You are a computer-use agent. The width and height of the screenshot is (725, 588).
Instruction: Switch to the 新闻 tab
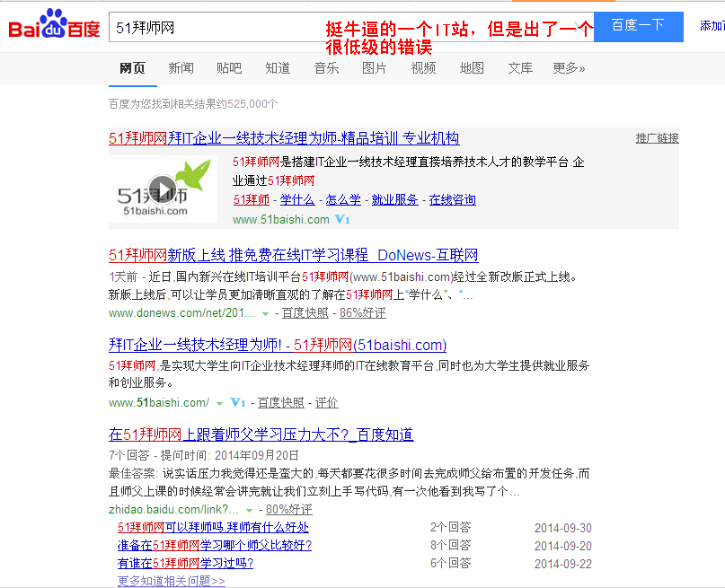[181, 68]
